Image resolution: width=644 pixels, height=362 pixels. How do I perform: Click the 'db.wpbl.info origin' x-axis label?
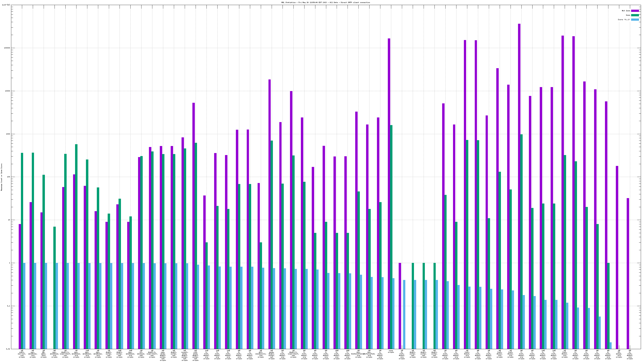coord(43,354)
